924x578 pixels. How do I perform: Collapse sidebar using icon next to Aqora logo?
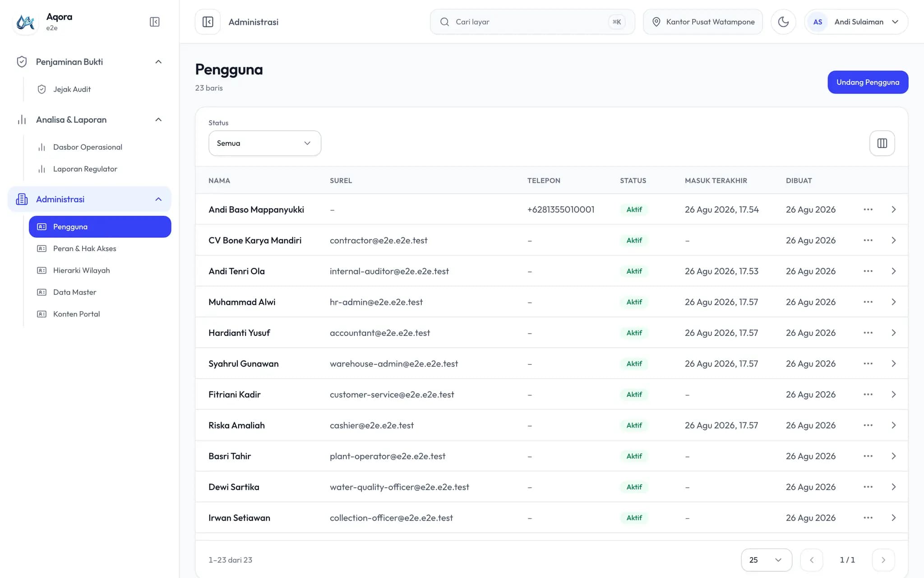click(x=154, y=22)
